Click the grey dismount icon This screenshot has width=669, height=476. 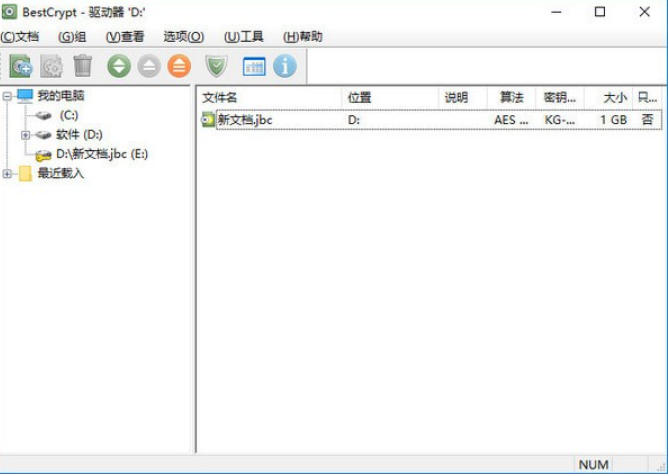tap(149, 66)
